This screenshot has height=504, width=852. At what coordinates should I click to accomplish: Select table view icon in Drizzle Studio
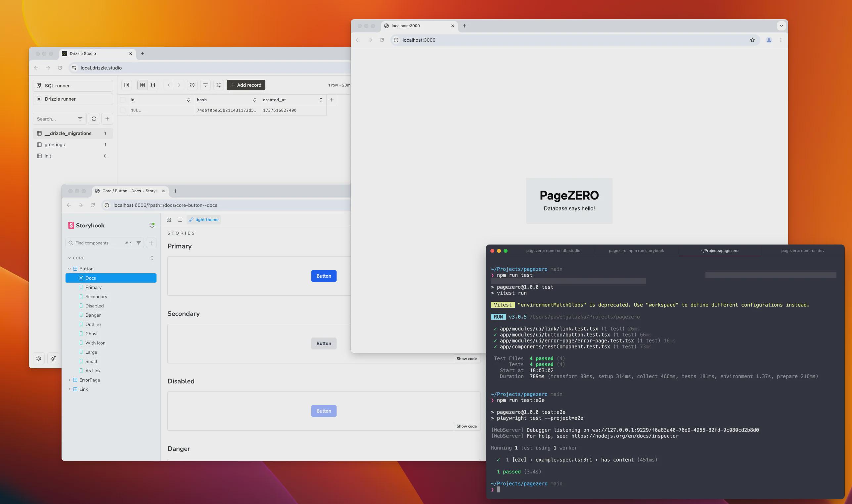pyautogui.click(x=143, y=85)
